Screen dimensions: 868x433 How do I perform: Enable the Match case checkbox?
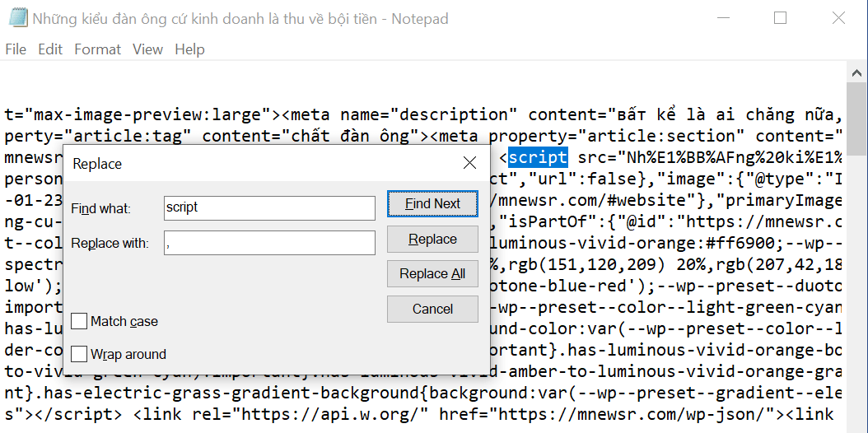79,321
